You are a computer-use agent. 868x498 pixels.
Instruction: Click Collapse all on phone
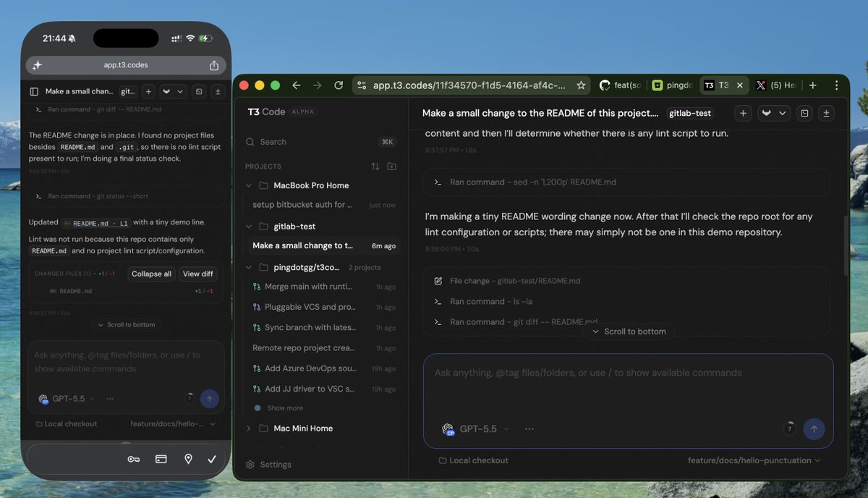point(151,274)
